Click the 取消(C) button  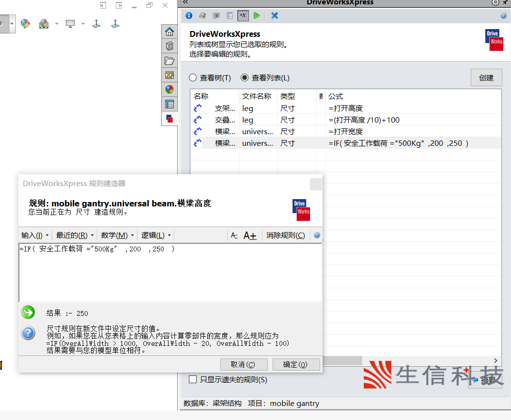click(x=244, y=364)
